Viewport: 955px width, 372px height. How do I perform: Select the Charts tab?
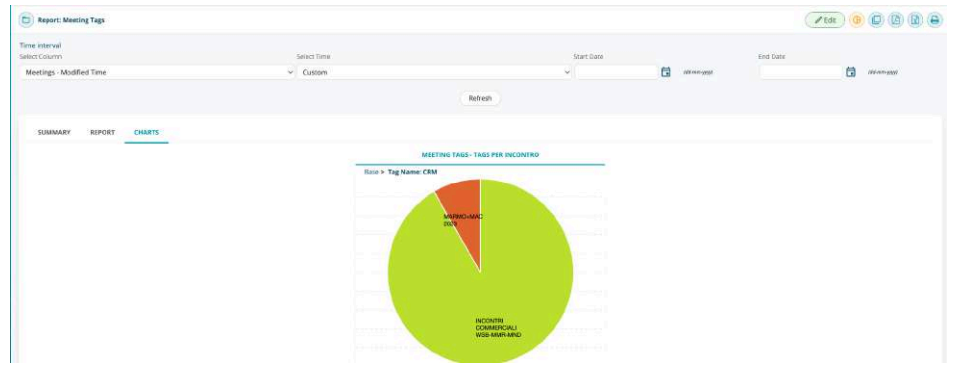[146, 132]
